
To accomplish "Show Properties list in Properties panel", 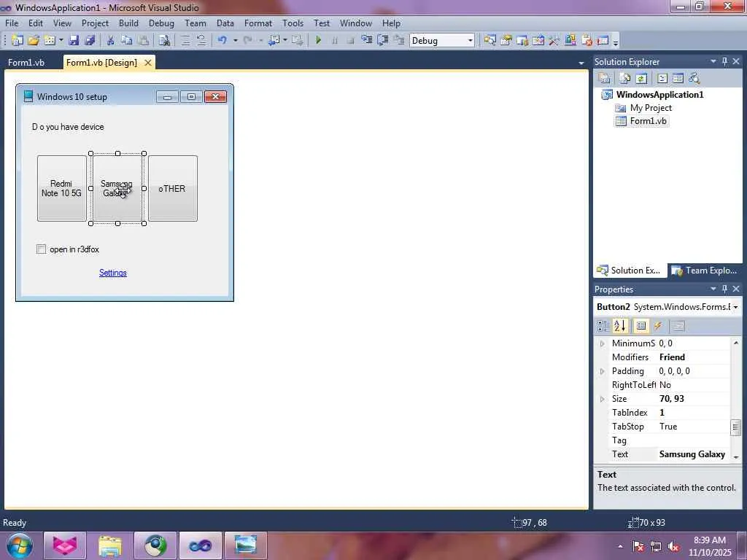I will click(x=641, y=326).
